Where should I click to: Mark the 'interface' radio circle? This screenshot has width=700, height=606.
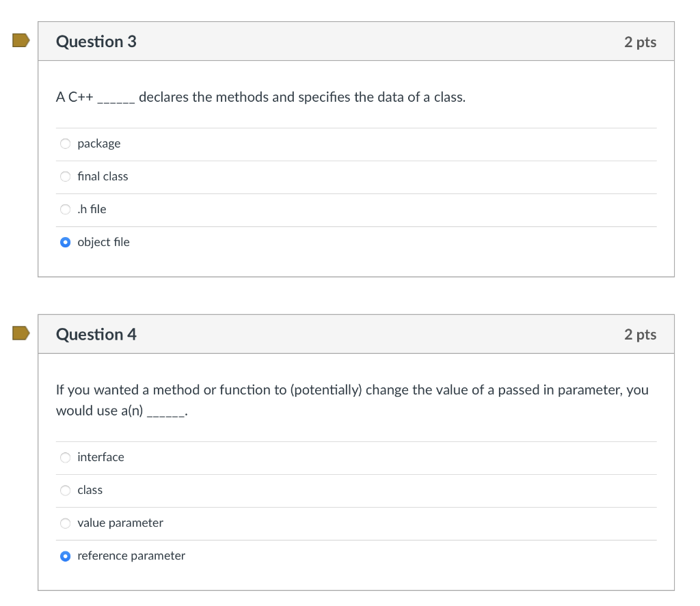[65, 457]
